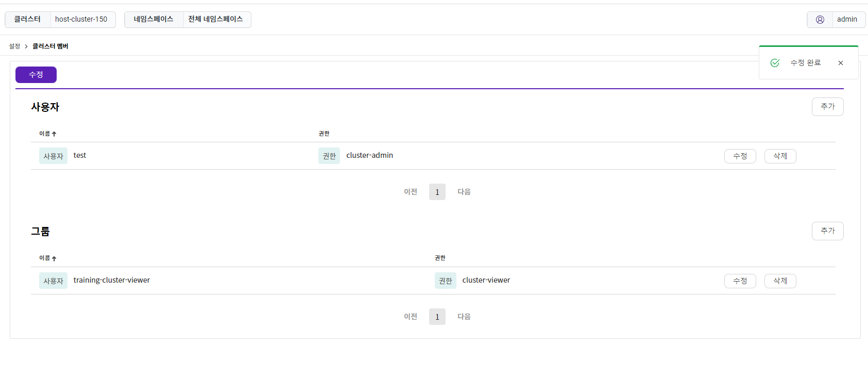Click the cluster-viewer role text

pyautogui.click(x=486, y=280)
